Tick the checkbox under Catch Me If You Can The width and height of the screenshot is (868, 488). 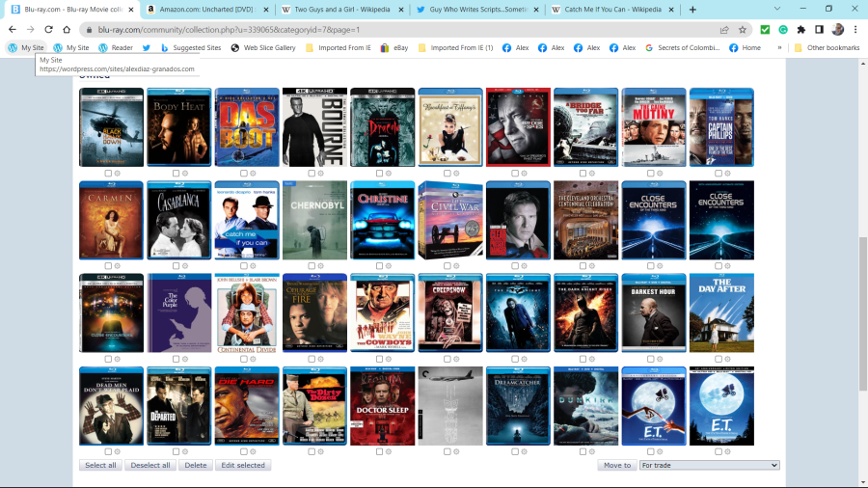coord(243,266)
